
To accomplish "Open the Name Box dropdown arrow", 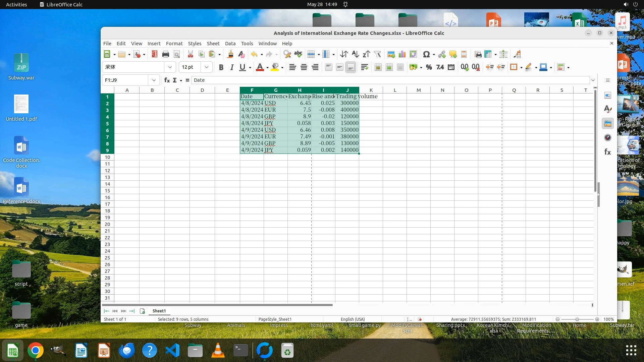I will [154, 80].
